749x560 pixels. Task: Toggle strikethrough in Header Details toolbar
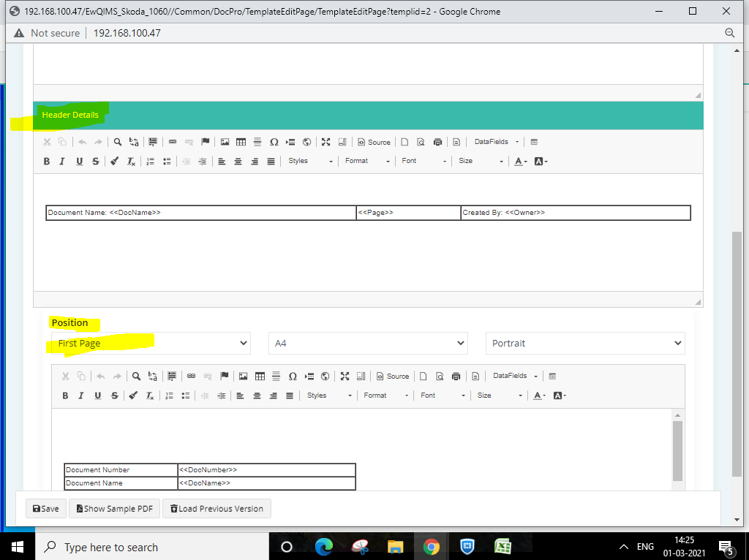click(96, 161)
